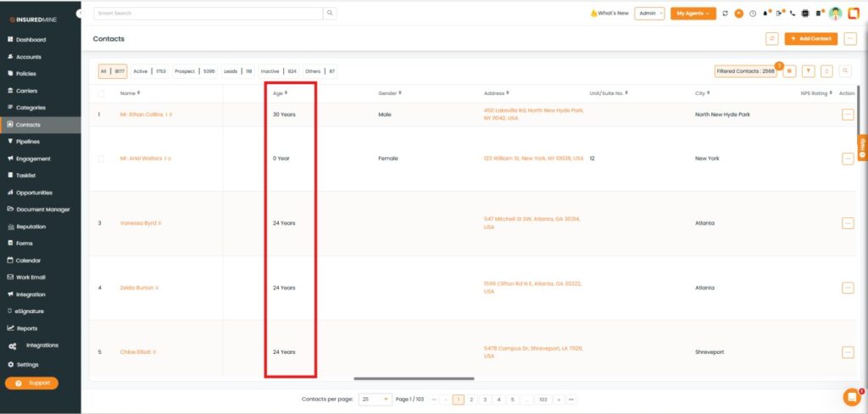
Task: Collapse the left sidebar with arrow toggle
Action: tap(79, 14)
